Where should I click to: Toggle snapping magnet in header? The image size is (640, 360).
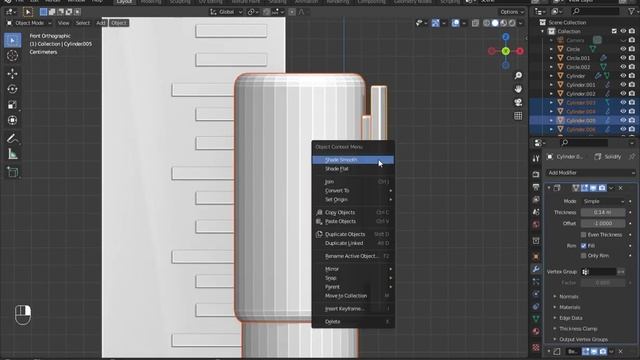tap(267, 12)
